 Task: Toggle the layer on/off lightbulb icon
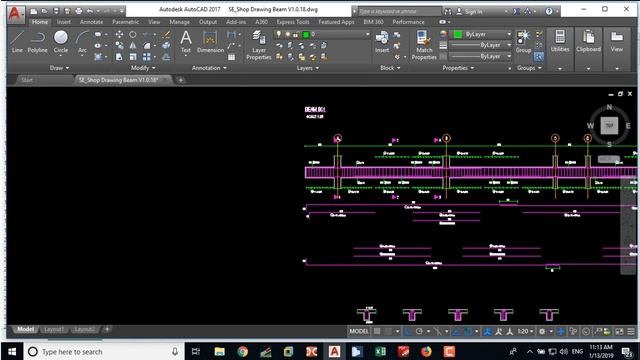tap(279, 35)
